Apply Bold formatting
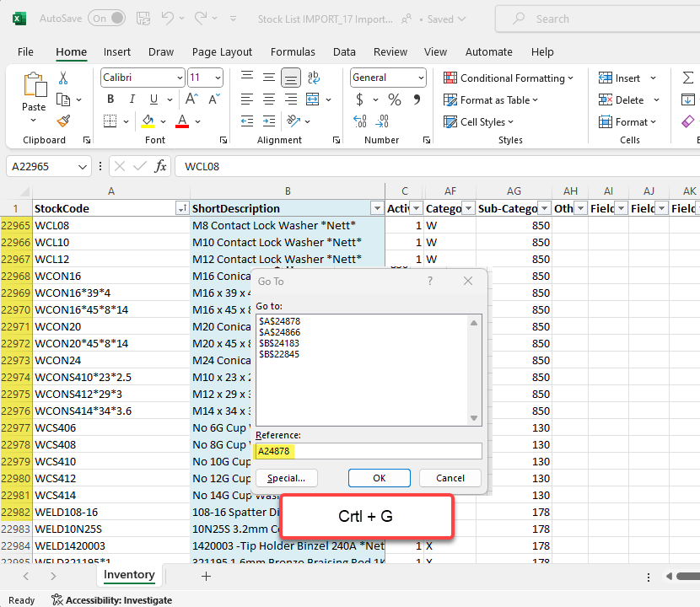 (110, 99)
